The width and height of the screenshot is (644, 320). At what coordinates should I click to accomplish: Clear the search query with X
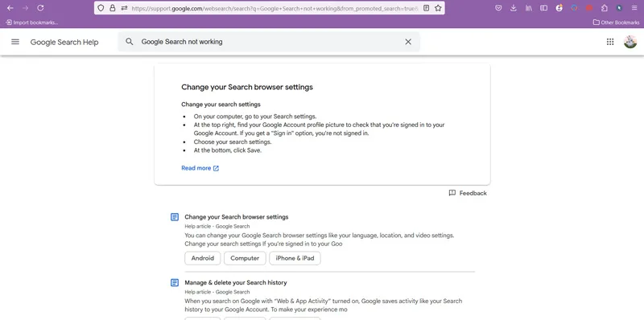[x=408, y=42]
